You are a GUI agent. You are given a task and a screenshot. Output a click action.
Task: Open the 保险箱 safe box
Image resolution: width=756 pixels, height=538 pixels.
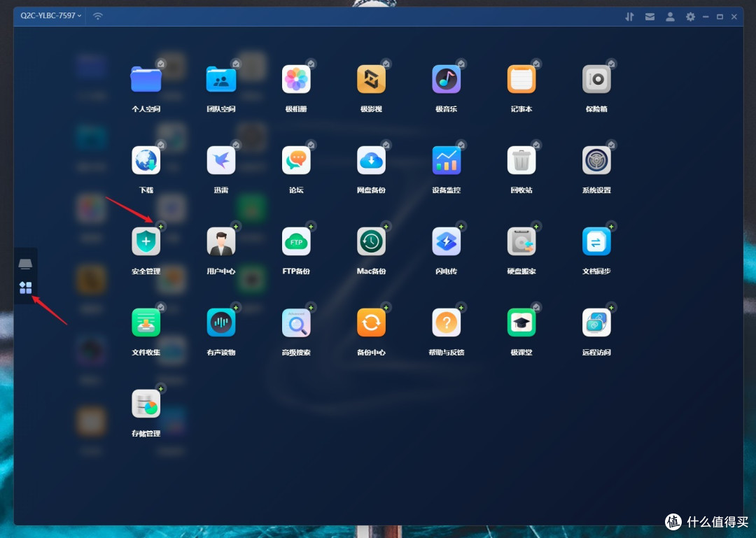coord(597,79)
